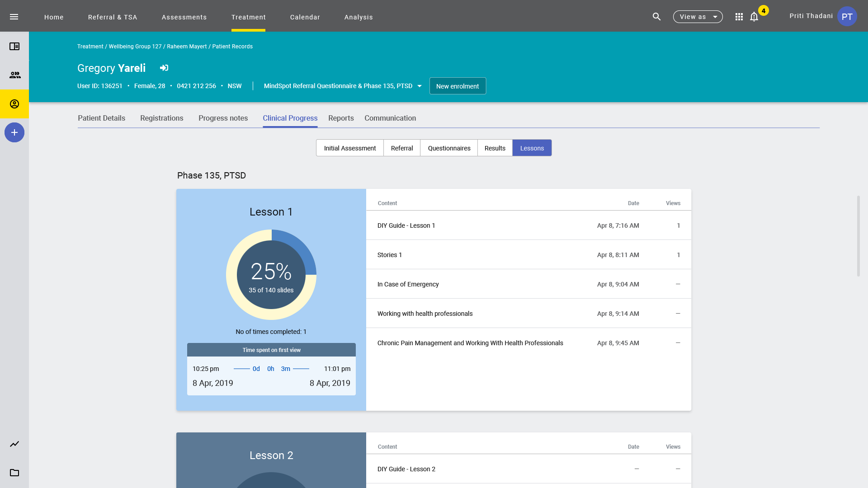This screenshot has height=488, width=868.
Task: Open the sidebar panel layout icon
Action: (x=14, y=46)
